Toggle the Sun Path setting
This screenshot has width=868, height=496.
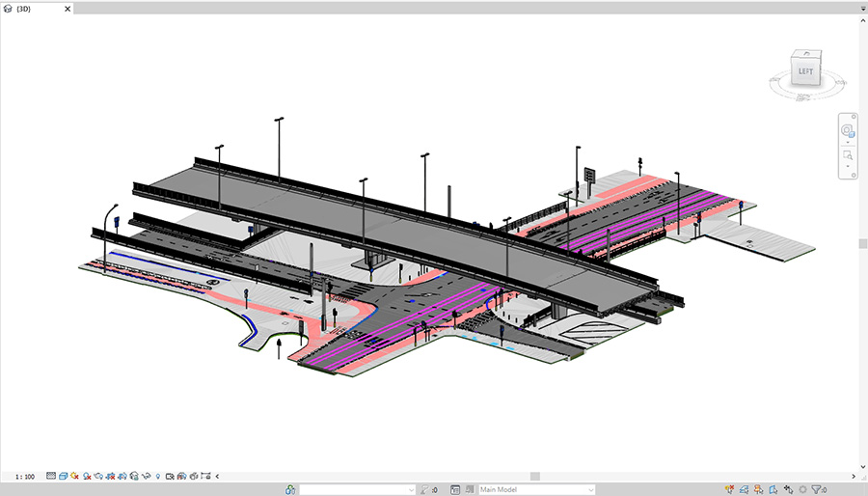pos(74,476)
